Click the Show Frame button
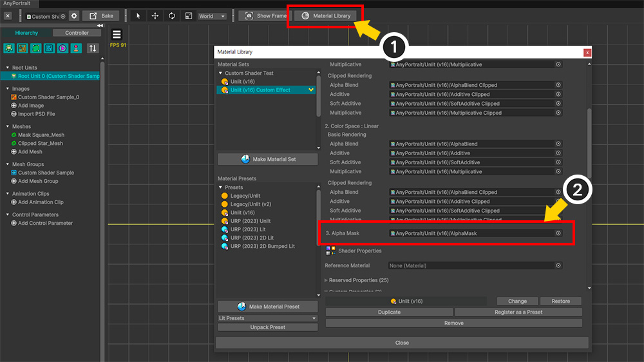 click(265, 16)
